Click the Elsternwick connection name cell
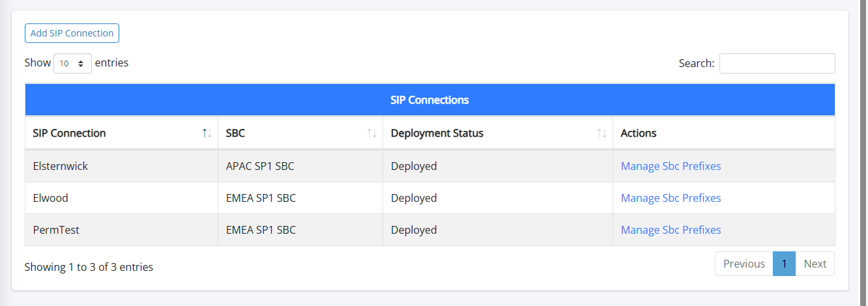 click(61, 166)
